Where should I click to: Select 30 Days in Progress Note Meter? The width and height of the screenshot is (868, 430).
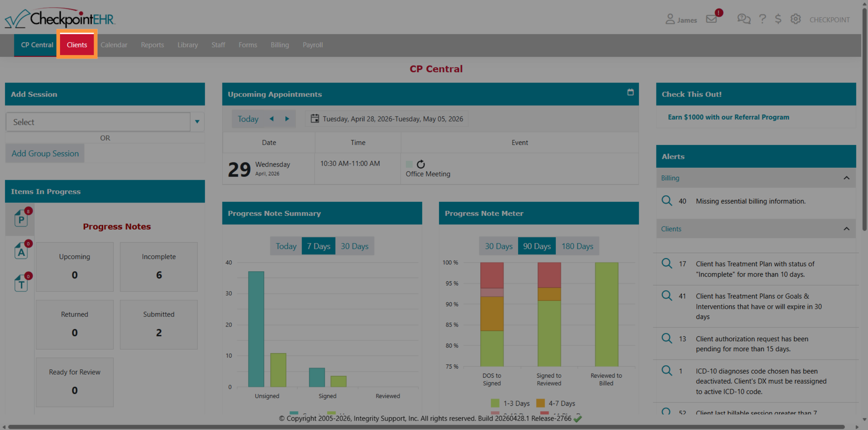[498, 246]
